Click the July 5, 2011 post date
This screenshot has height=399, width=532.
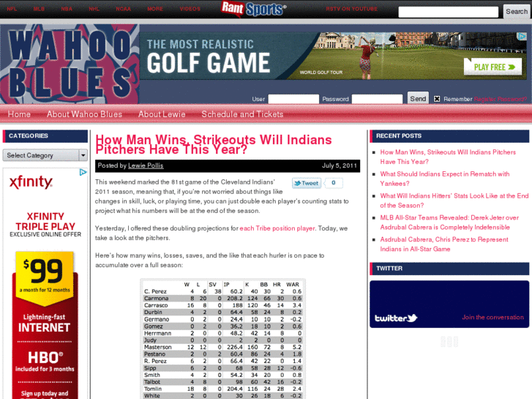(340, 165)
